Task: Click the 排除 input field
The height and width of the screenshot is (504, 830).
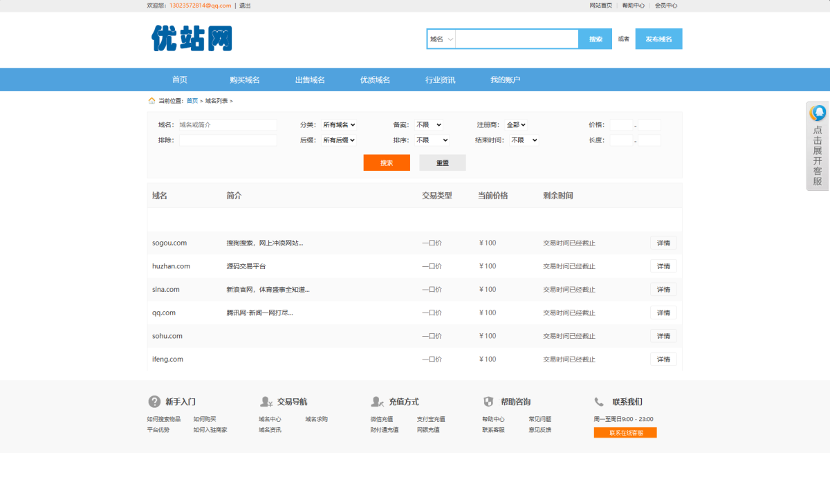Action: click(x=228, y=140)
